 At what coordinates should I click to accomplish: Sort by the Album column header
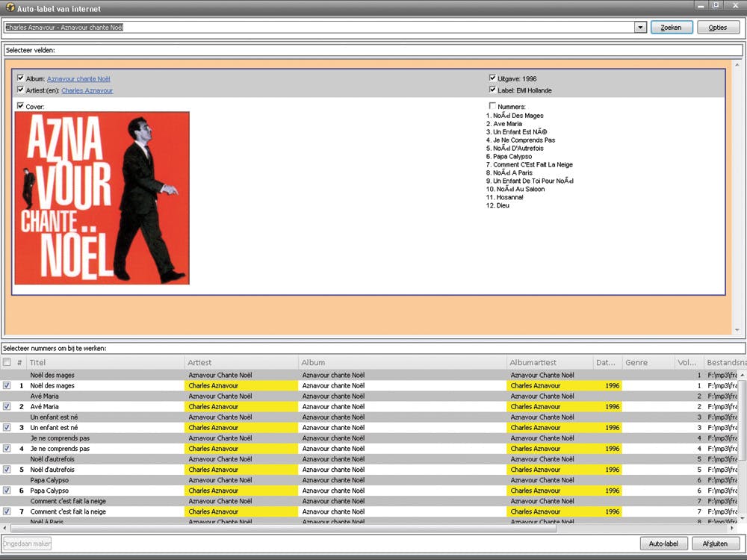pyautogui.click(x=402, y=362)
